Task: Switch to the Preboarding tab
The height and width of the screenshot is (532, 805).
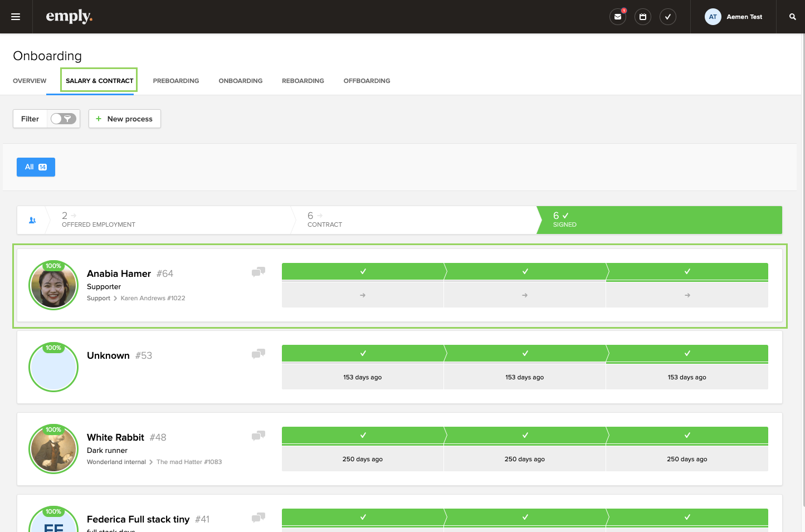Action: [x=175, y=81]
